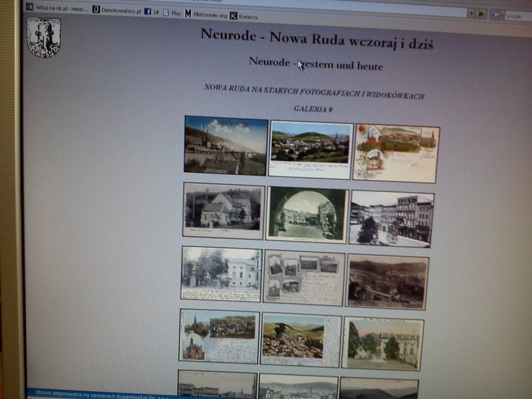The height and width of the screenshot is (399, 532).
Task: Open the blue-sky hillside industrial postcard thumbnail
Action: (x=226, y=146)
